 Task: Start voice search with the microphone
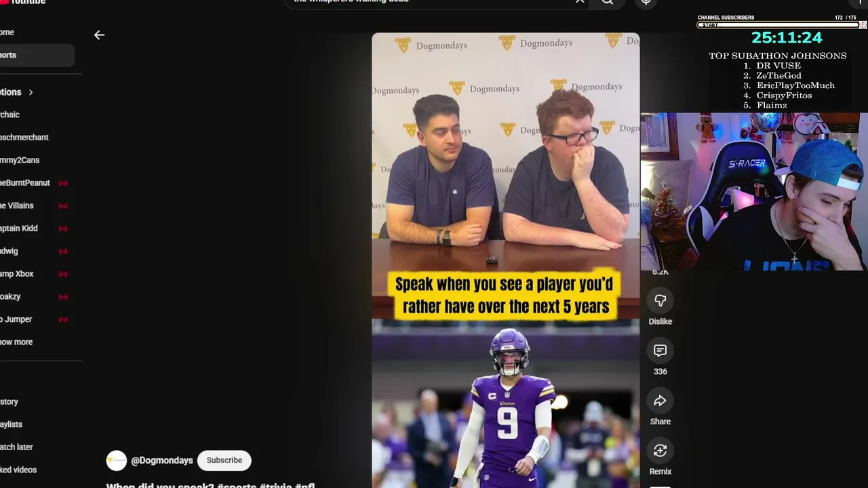(x=646, y=2)
